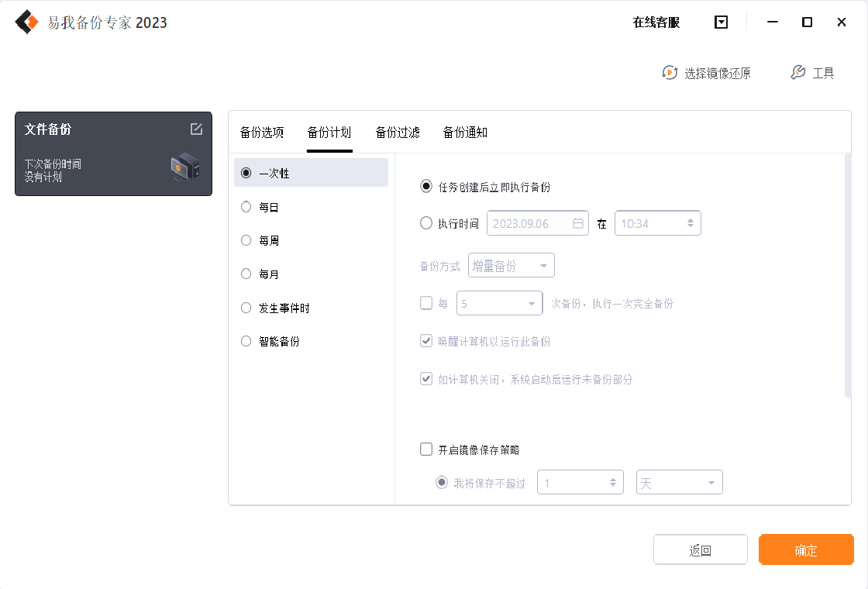868x589 pixels.
Task: Click the 确定 confirm button
Action: tap(806, 549)
